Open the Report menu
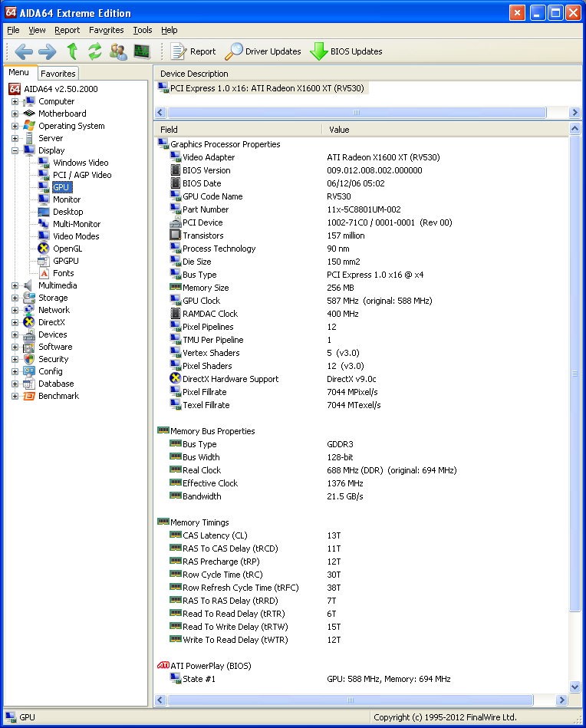The height and width of the screenshot is (728, 586). (x=67, y=30)
